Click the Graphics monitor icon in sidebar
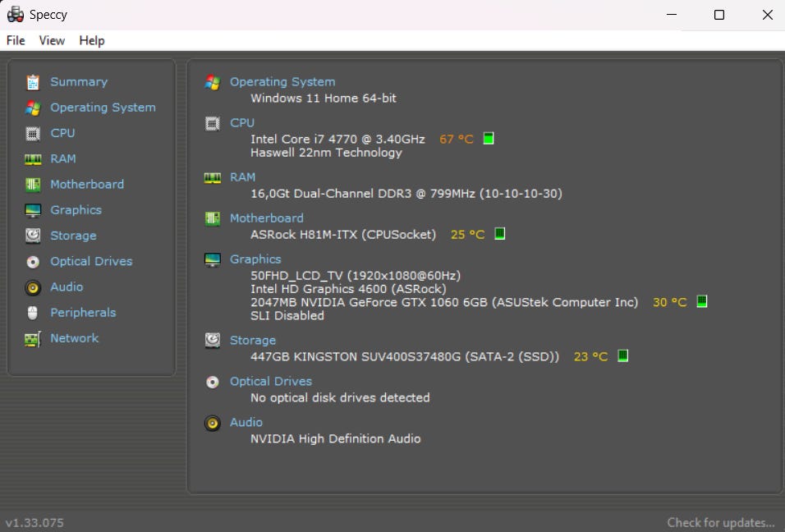785x532 pixels. (33, 210)
